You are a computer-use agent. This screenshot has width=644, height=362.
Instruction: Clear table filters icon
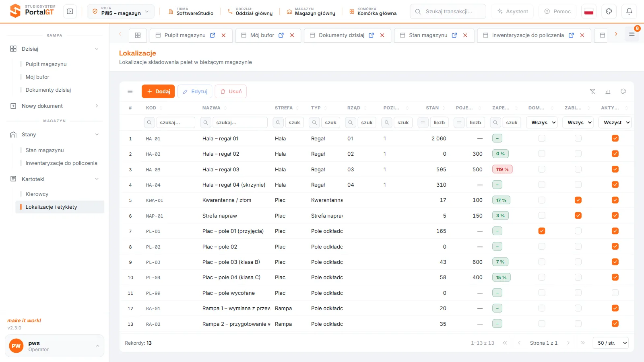[592, 91]
